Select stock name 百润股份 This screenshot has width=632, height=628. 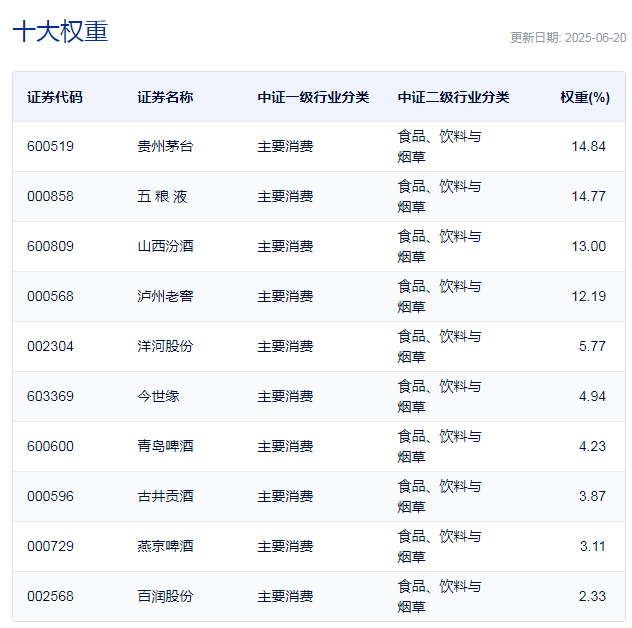(x=165, y=596)
